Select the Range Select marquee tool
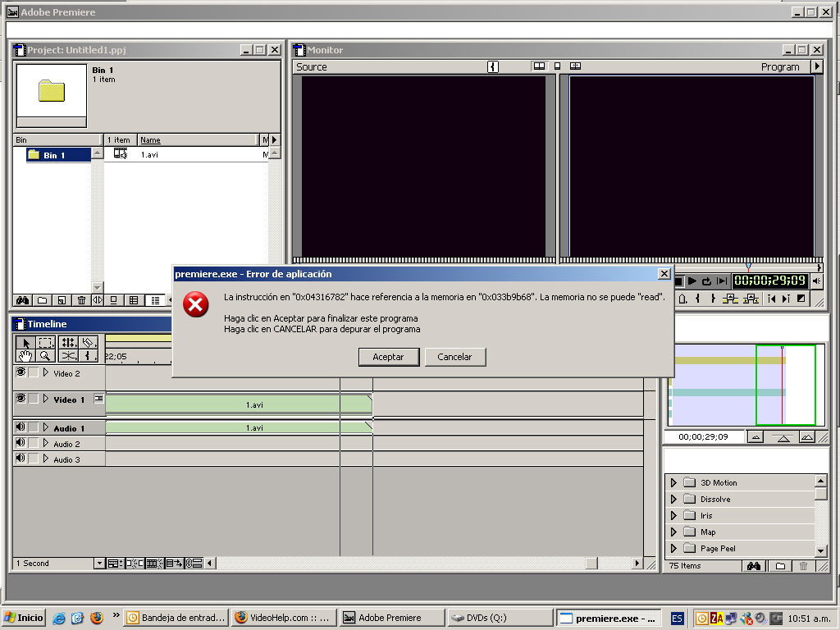Viewport: 840px width, 630px height. tap(46, 342)
